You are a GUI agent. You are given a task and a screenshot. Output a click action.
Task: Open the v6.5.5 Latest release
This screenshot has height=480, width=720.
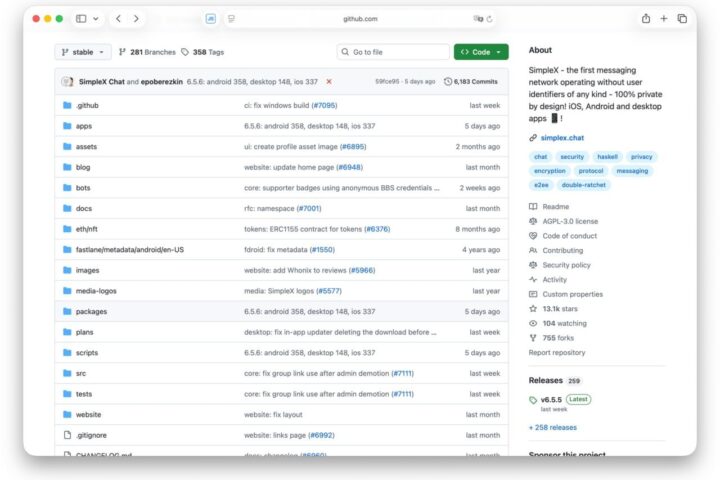coord(551,400)
